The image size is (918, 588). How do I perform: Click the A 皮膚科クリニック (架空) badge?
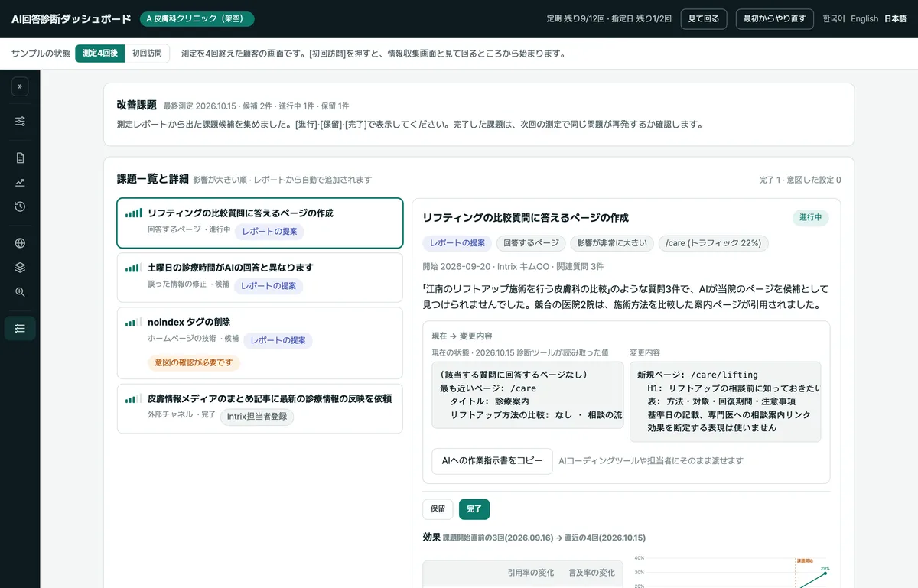(x=197, y=19)
